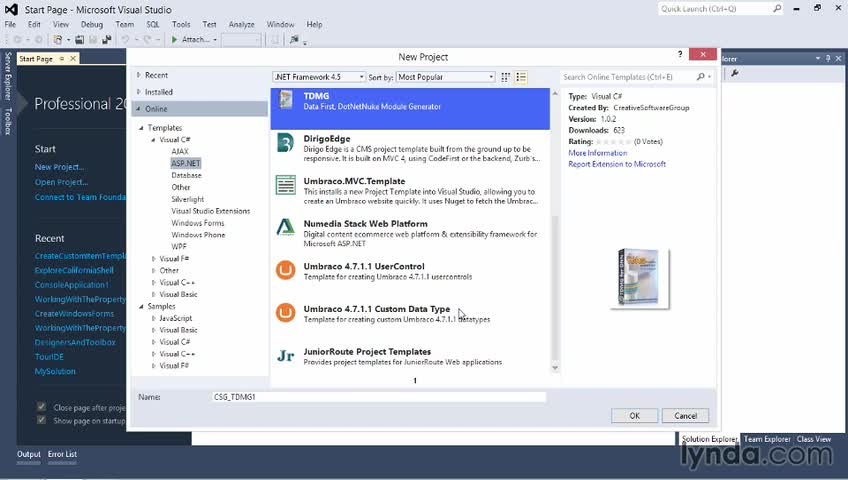
Task: Collapse the Visual C# templates node
Action: point(153,139)
